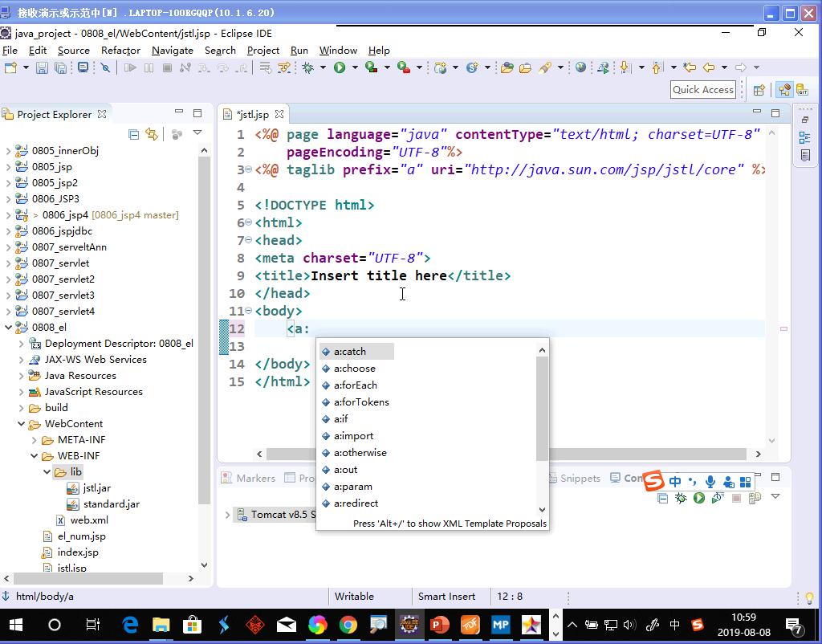Close the jstl.jsp editor tab
Screen dimensions: 822x644
click(279, 114)
